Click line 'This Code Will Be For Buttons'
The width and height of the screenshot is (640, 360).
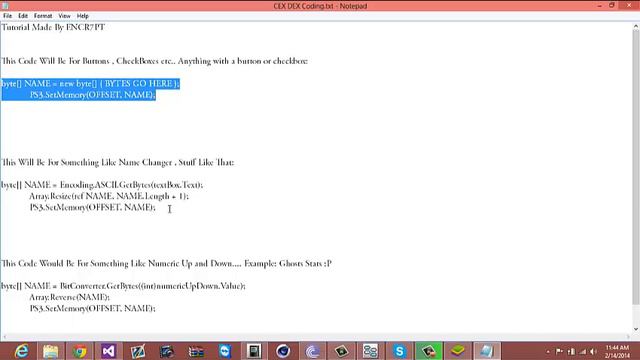pyautogui.click(x=154, y=61)
